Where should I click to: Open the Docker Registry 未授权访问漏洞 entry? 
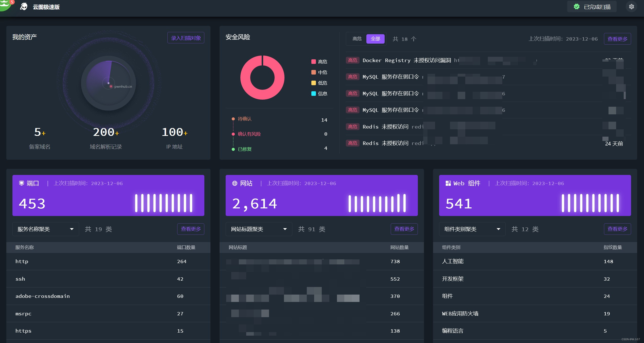406,60
